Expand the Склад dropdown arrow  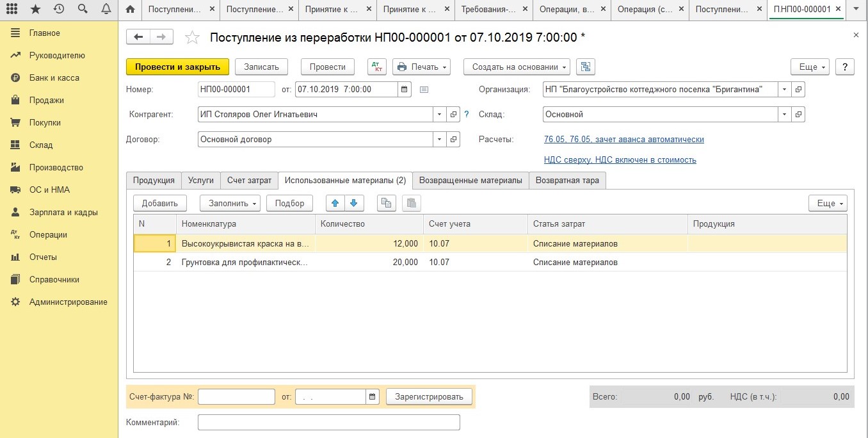click(784, 115)
